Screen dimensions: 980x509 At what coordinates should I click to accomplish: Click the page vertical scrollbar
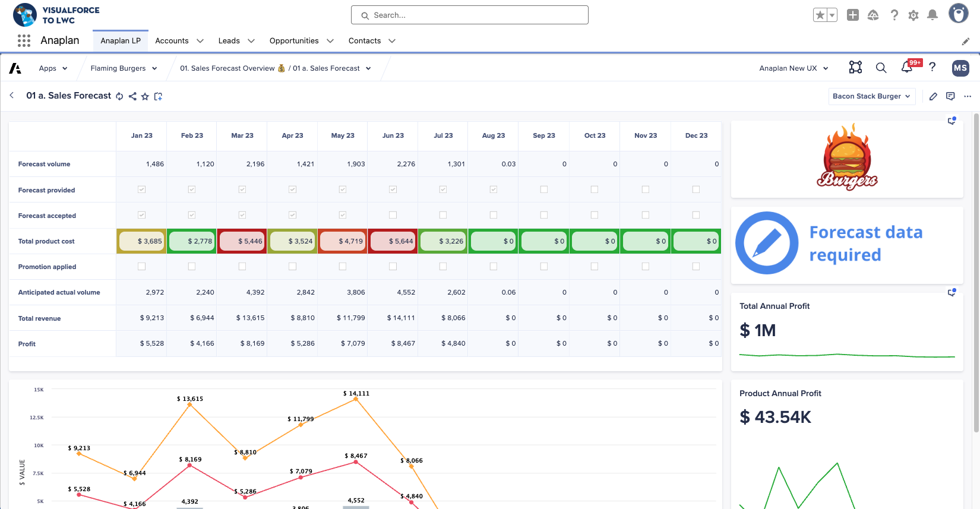click(x=976, y=273)
